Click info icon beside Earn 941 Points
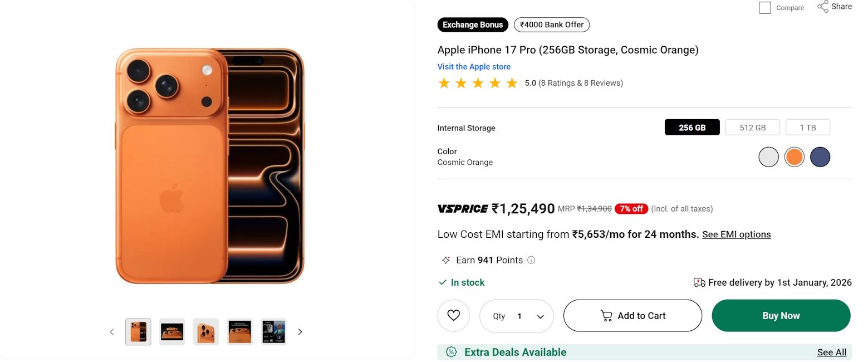Screen dimensions: 868x362 (x=531, y=260)
